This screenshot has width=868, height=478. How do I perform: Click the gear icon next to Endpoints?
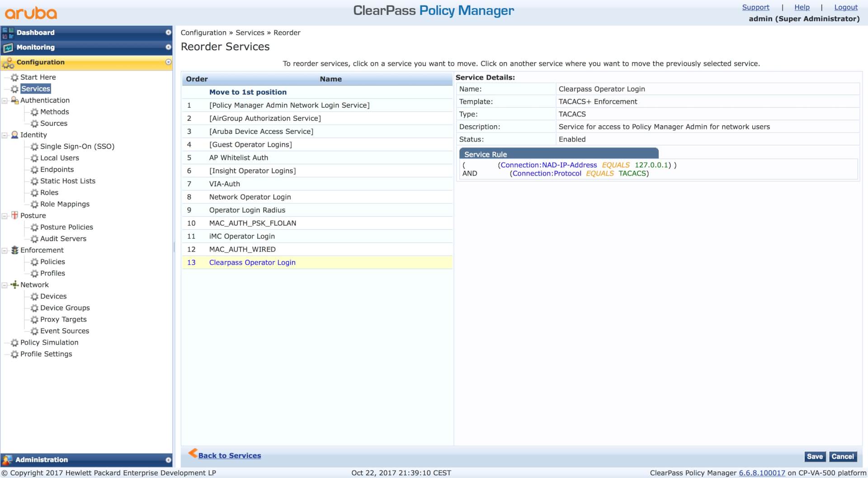(34, 170)
